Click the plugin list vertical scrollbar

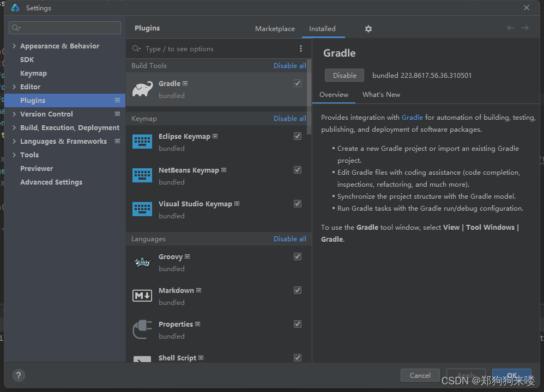[309, 97]
